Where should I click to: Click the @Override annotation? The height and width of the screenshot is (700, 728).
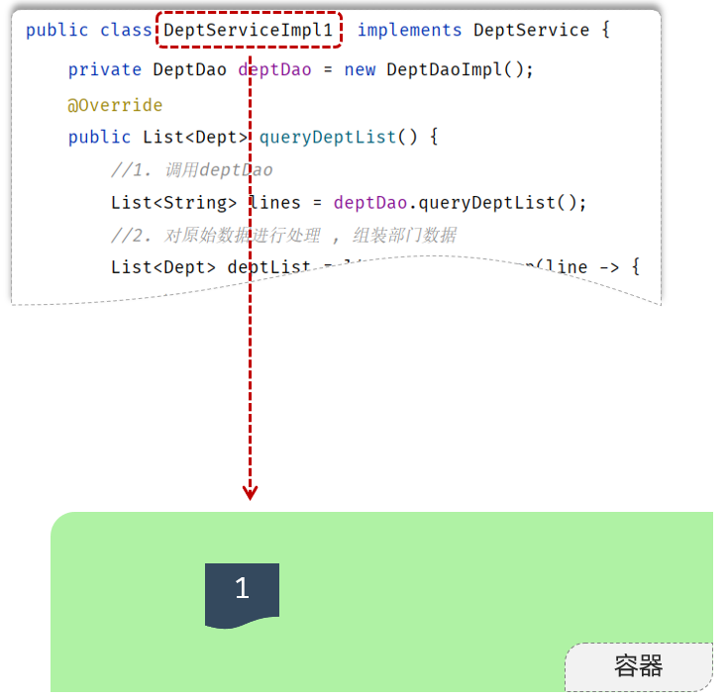pyautogui.click(x=115, y=105)
